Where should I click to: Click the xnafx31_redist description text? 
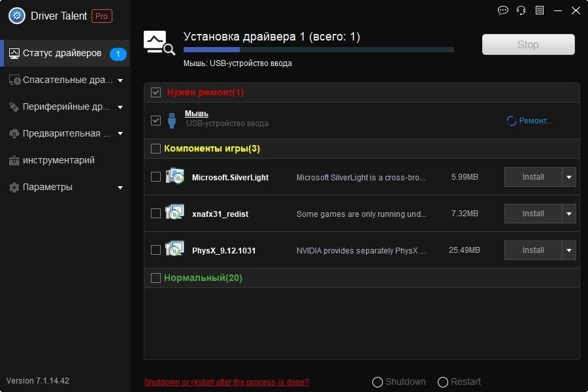361,214
